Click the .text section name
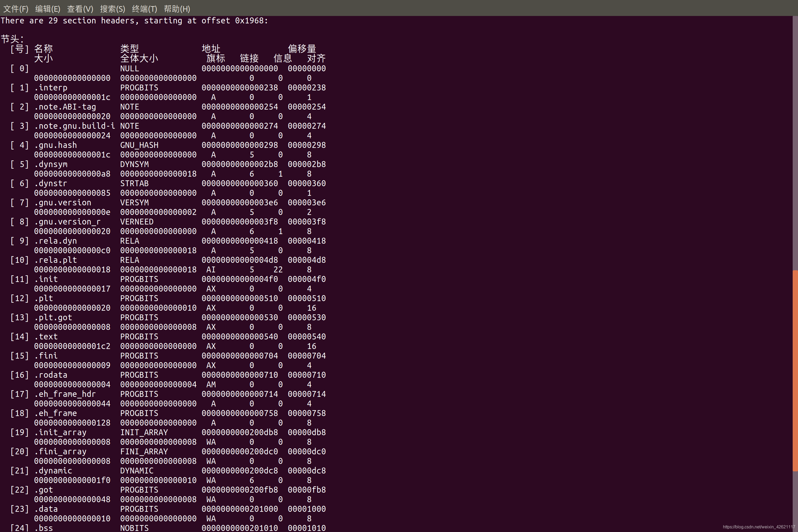The width and height of the screenshot is (798, 532). point(46,336)
